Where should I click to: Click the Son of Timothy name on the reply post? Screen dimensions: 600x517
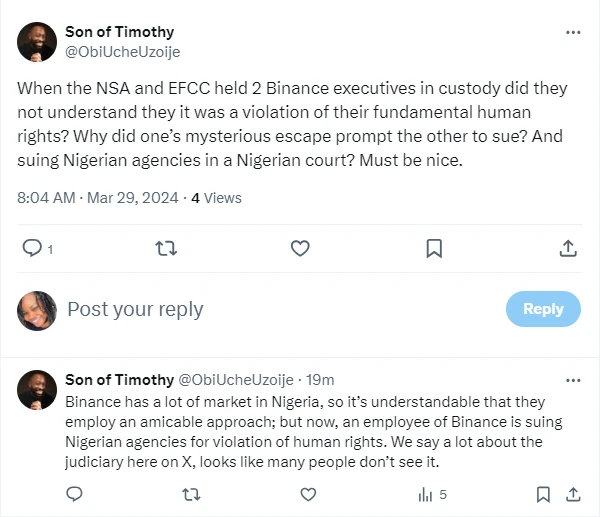[119, 380]
